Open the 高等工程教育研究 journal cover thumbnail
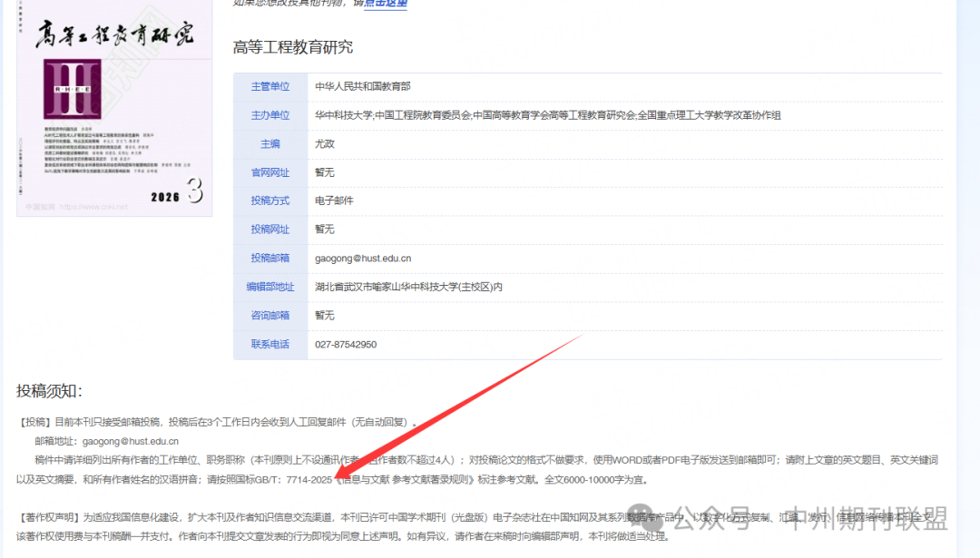This screenshot has width=980, height=558. 114,108
